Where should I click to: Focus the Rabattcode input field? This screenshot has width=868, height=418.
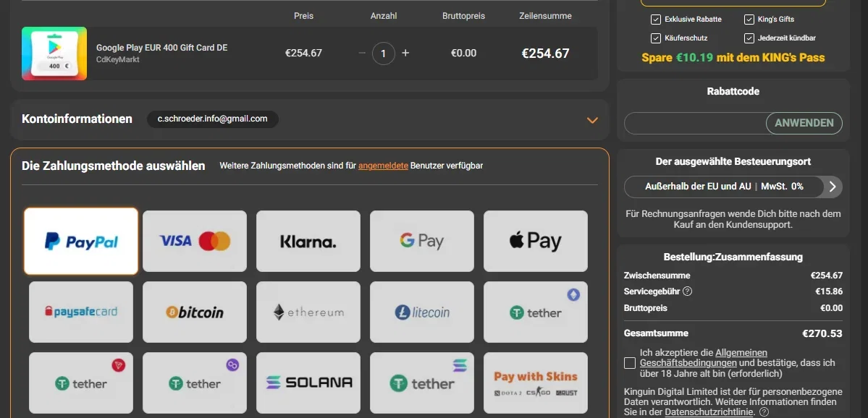[x=695, y=123]
